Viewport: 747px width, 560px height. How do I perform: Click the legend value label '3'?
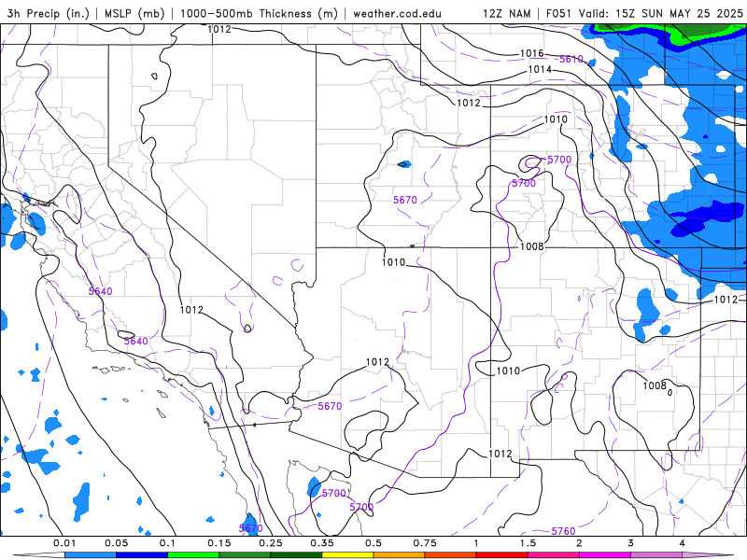click(631, 543)
